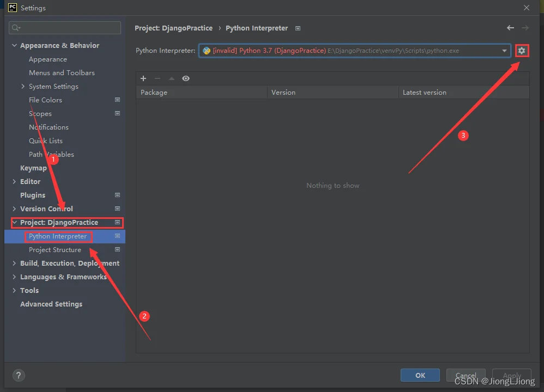Expand Build, Execution, Deployment section
The height and width of the screenshot is (392, 544).
(14, 263)
